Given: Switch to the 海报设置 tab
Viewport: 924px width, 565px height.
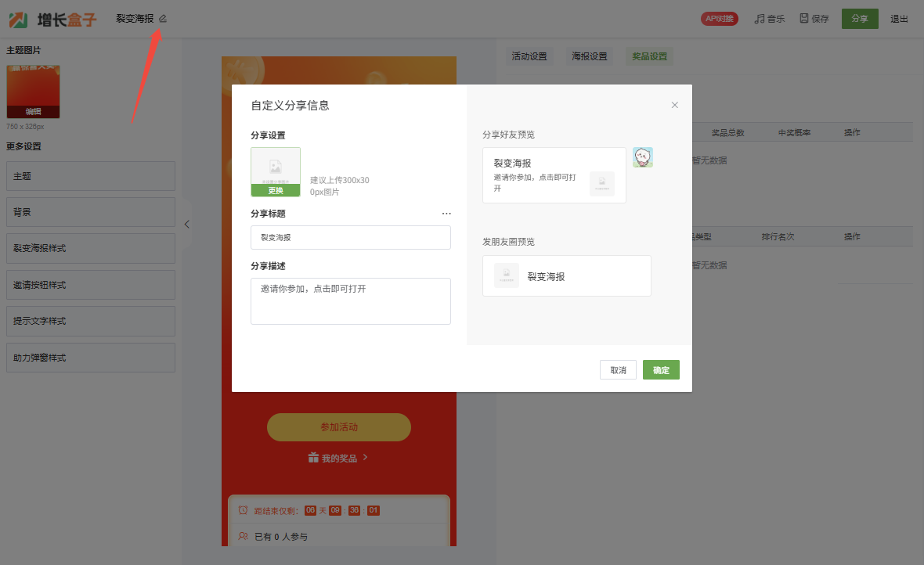Looking at the screenshot, I should pos(590,56).
